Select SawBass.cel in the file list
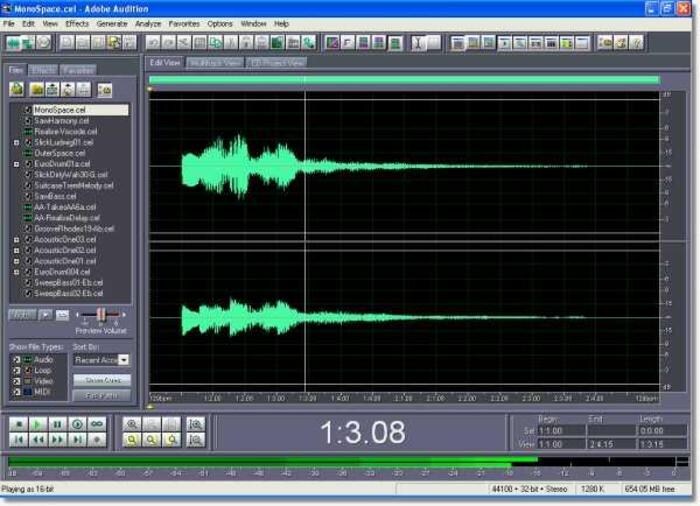Viewport: 700px width, 506px height. tap(55, 197)
